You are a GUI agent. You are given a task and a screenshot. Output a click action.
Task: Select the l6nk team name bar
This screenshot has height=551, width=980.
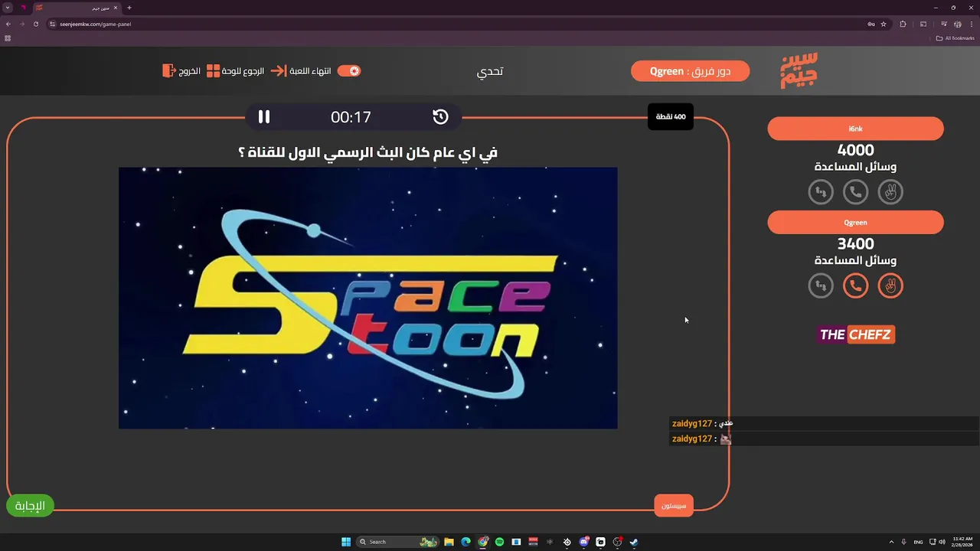(856, 129)
